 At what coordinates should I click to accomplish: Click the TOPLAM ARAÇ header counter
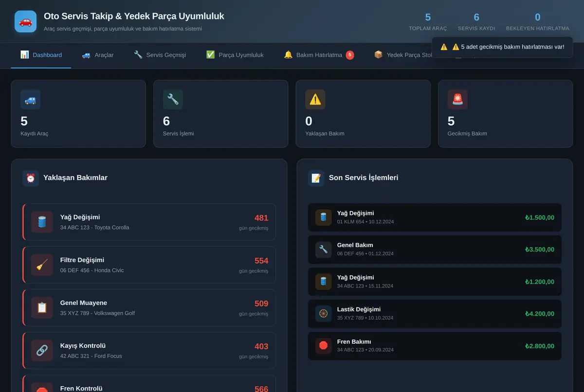coord(428,22)
